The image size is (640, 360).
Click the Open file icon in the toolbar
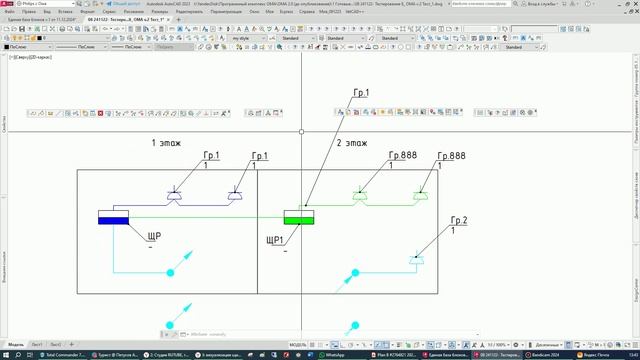[x=14, y=29]
